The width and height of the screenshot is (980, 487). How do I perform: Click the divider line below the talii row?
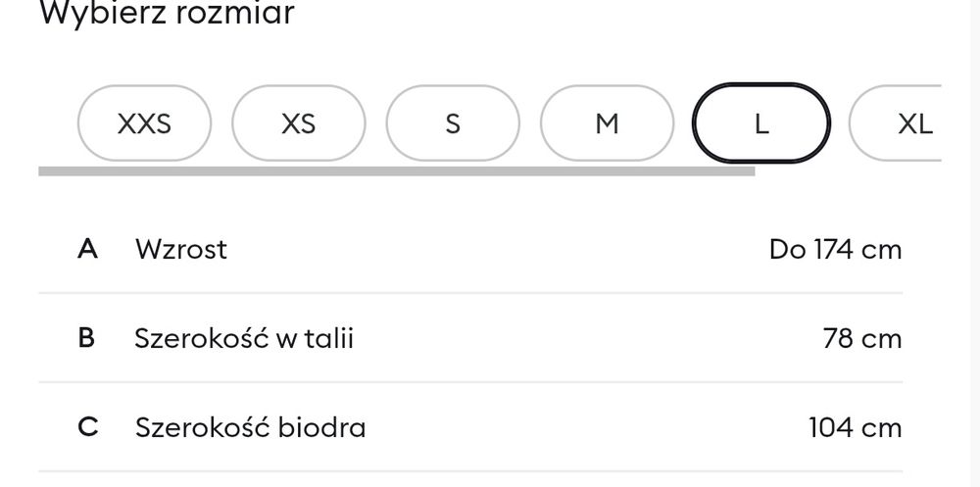470,382
